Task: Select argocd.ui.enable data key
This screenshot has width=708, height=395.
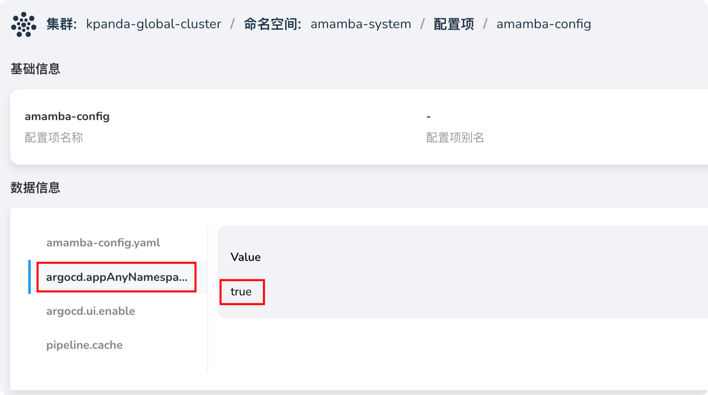Action: point(90,311)
